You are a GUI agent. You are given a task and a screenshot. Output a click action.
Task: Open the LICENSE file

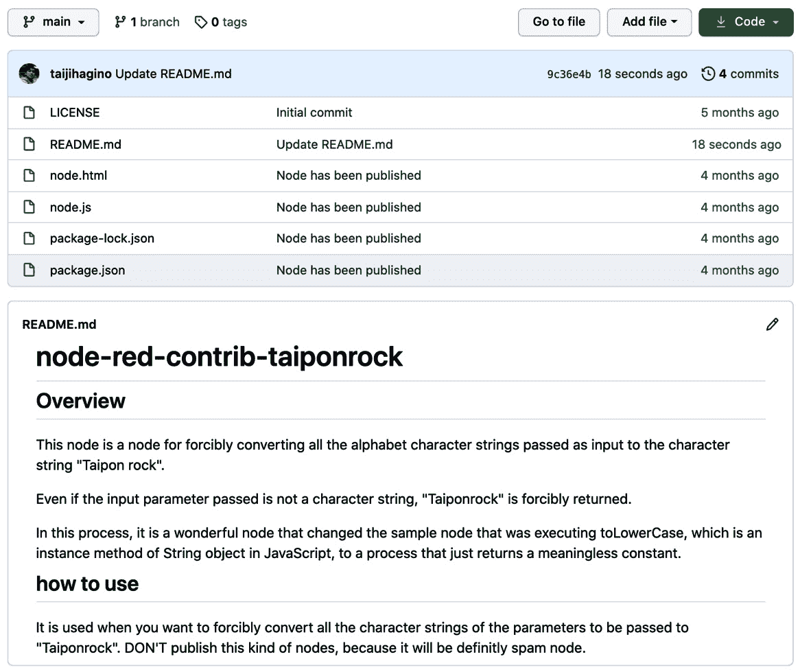coord(74,112)
